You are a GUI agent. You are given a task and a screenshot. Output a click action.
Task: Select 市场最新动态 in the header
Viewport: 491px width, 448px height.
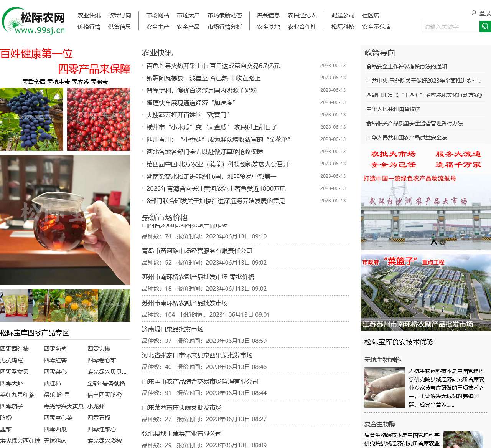(225, 15)
